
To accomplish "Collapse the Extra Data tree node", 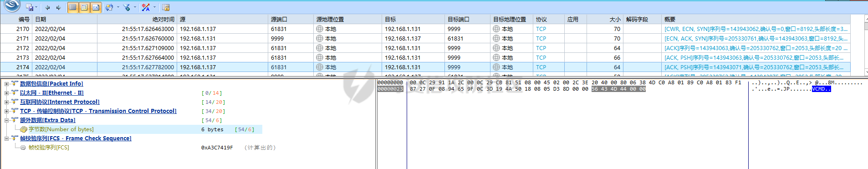I will click(x=6, y=120).
